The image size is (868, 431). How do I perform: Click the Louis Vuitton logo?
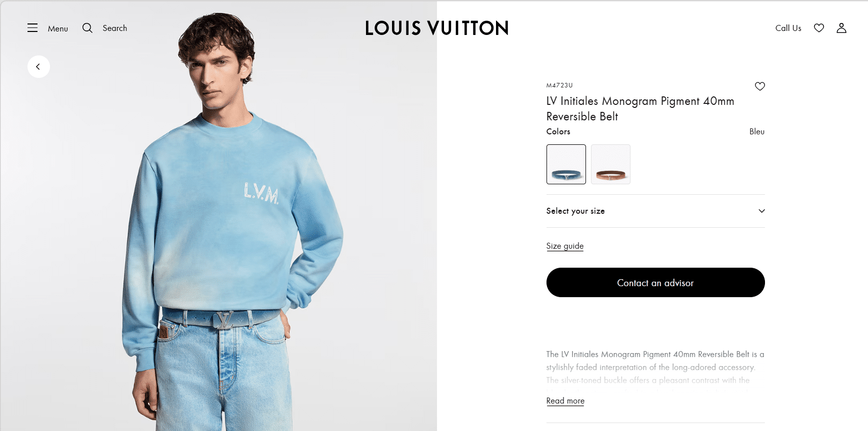(x=437, y=28)
